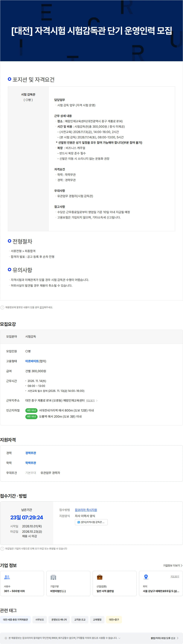
Task: Click the 남은기간 countdown 23일 07:29:24
Action: pos(27,517)
